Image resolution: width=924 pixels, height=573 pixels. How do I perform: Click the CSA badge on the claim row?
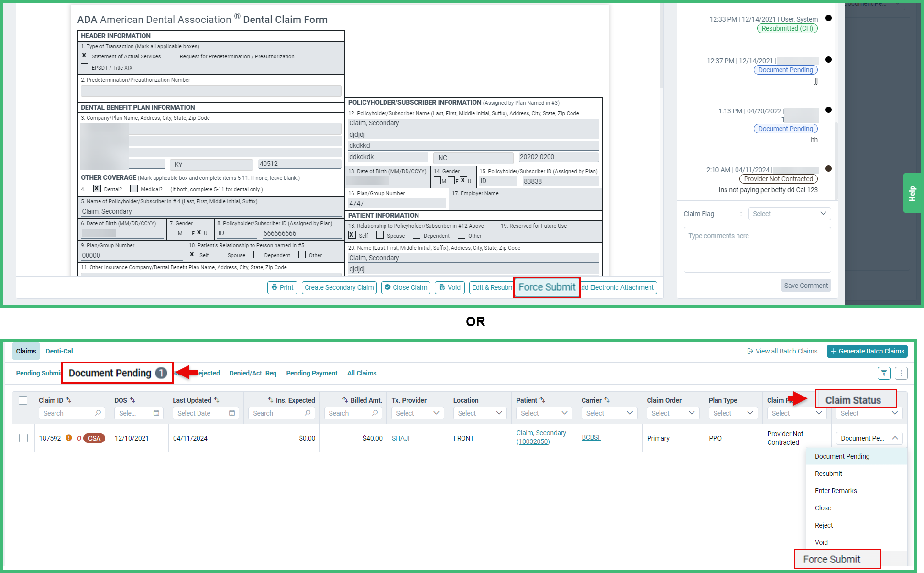tap(93, 438)
